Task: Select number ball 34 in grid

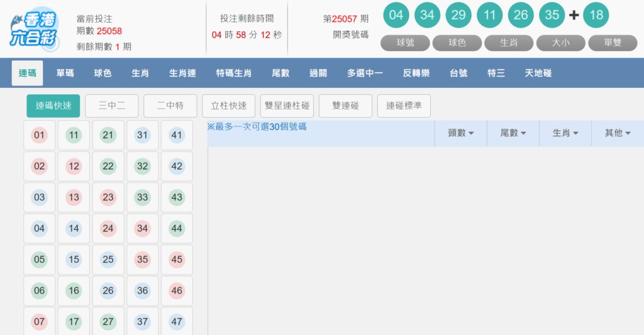Action: pyautogui.click(x=143, y=229)
